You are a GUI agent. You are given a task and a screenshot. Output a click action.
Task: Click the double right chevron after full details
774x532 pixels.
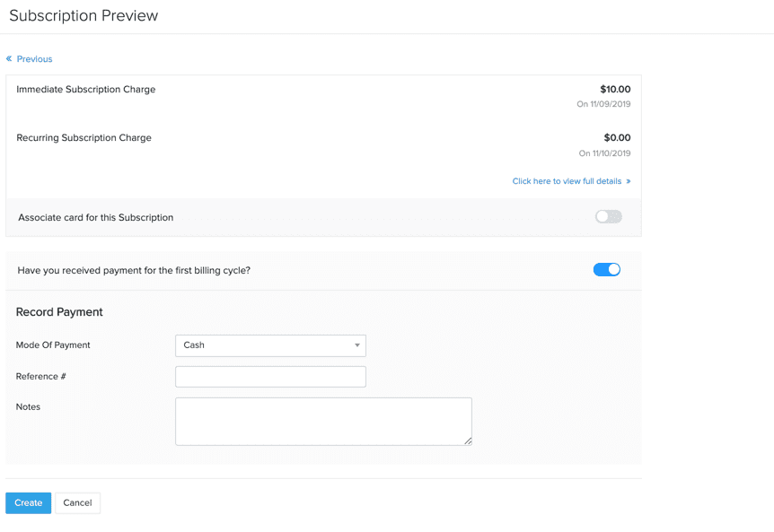[x=629, y=181]
